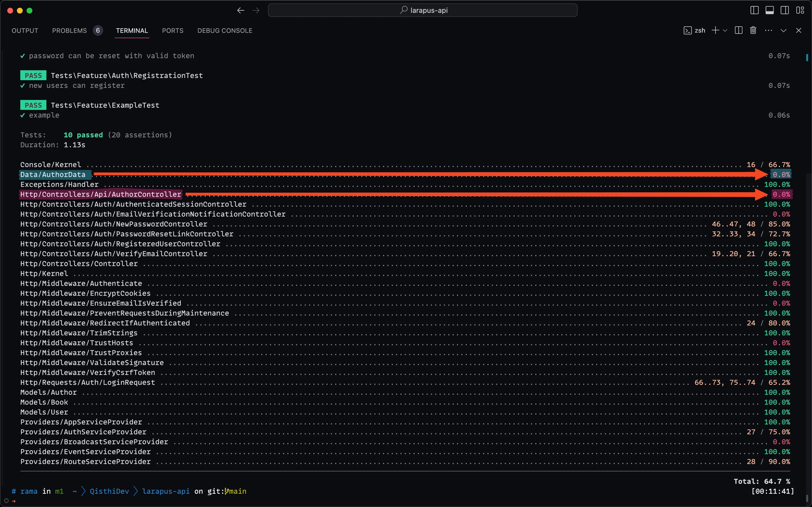Image resolution: width=812 pixels, height=507 pixels.
Task: Split the terminal with the split icon
Action: [x=738, y=30]
